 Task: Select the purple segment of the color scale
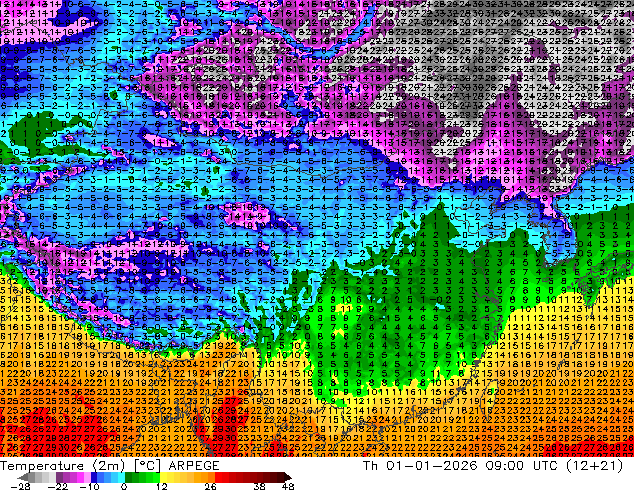tap(73, 477)
